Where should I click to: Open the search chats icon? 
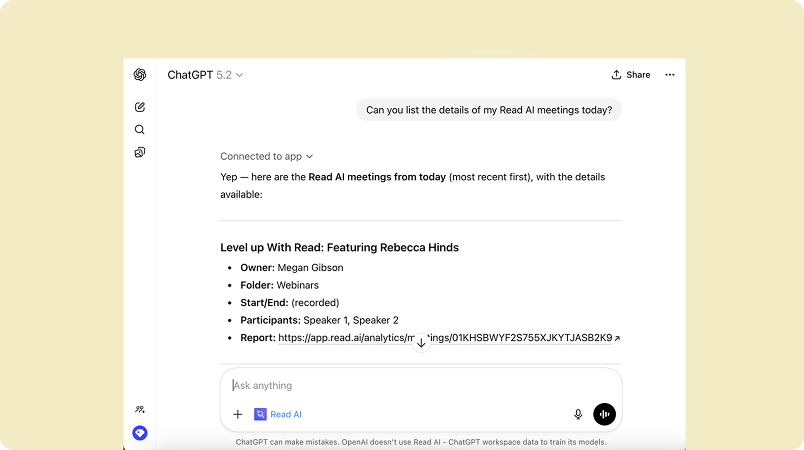(x=139, y=130)
